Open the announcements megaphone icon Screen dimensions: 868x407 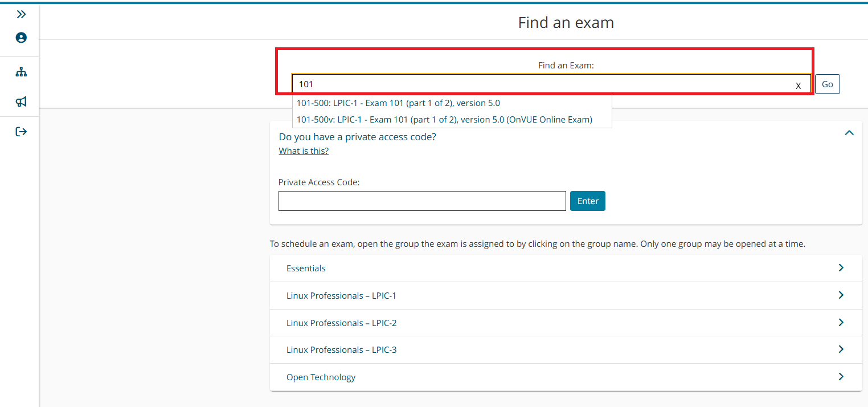coord(21,102)
